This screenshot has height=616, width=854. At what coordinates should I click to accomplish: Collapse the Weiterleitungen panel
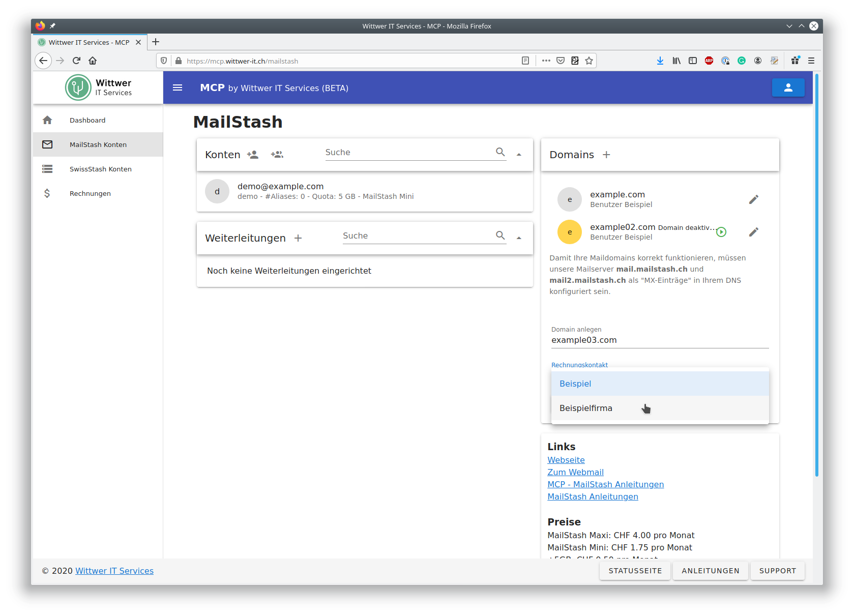(519, 238)
